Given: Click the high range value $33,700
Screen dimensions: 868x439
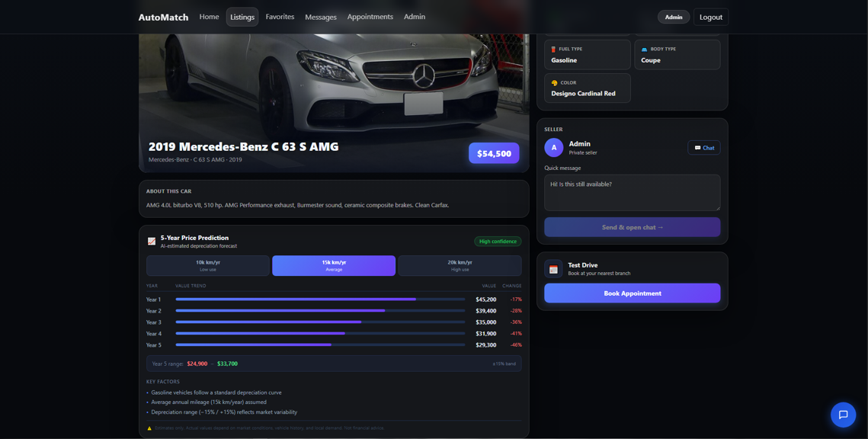Looking at the screenshot, I should (227, 364).
